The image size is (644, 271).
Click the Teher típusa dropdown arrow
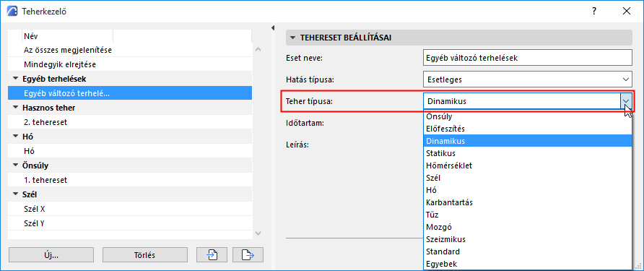(x=626, y=101)
